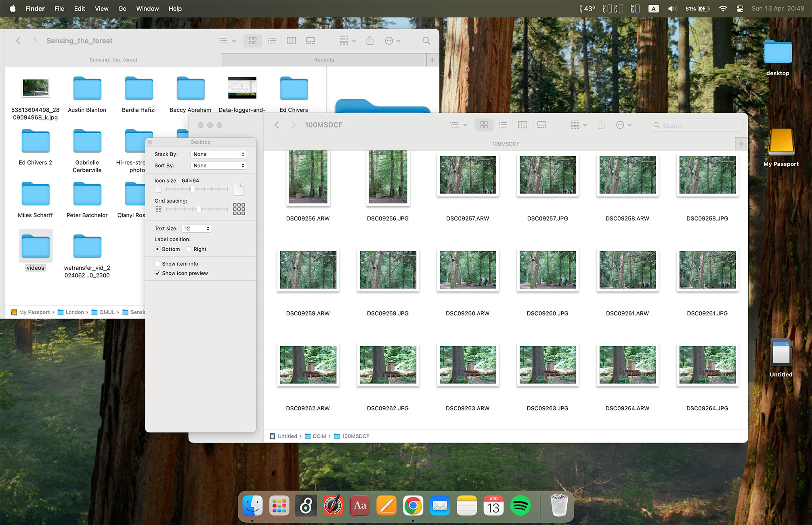
Task: Click search magnifier in Sensing_the_forest window
Action: click(x=426, y=41)
